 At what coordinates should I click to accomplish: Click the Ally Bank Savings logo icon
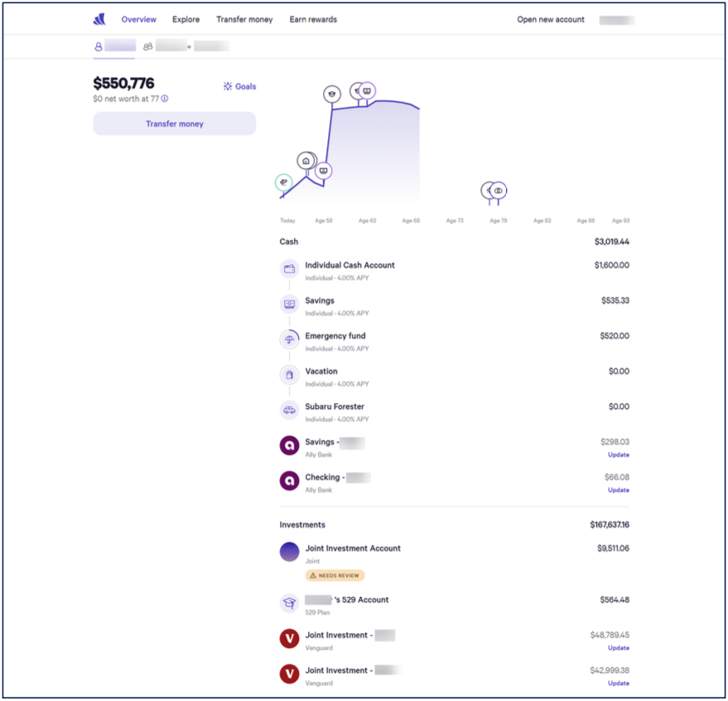point(289,445)
